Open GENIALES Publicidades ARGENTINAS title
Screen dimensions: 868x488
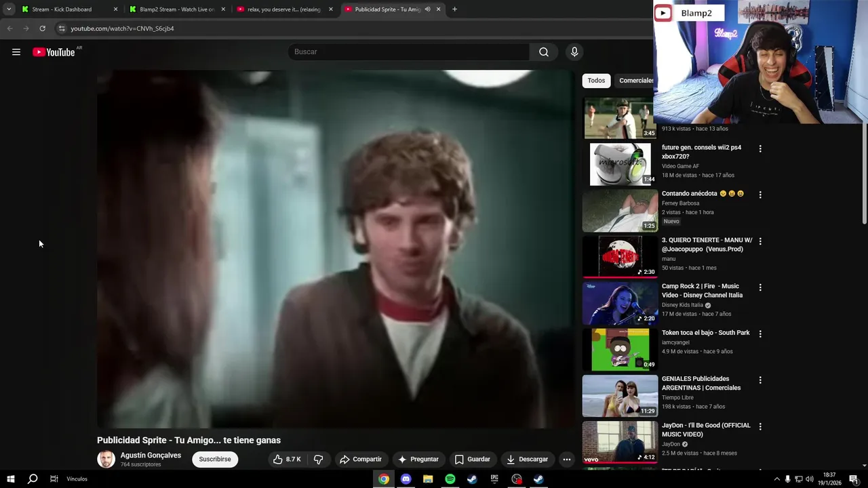[x=701, y=383]
